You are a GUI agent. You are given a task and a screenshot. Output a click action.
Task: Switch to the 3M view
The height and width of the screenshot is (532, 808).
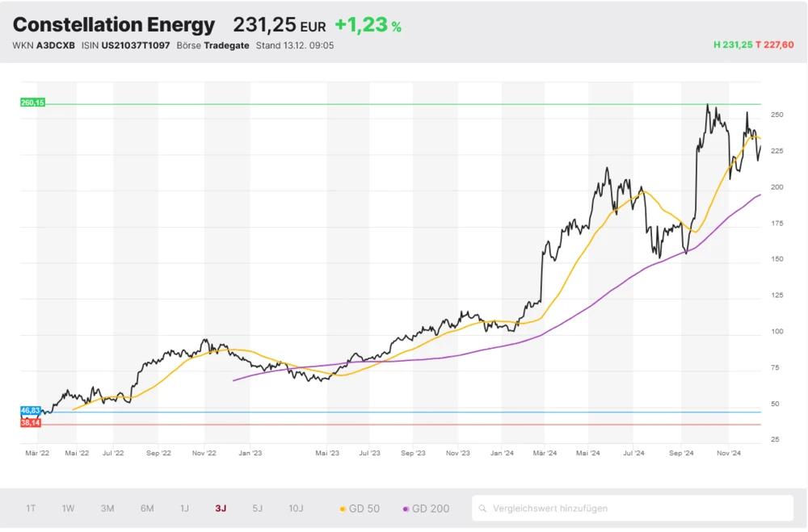pos(107,508)
